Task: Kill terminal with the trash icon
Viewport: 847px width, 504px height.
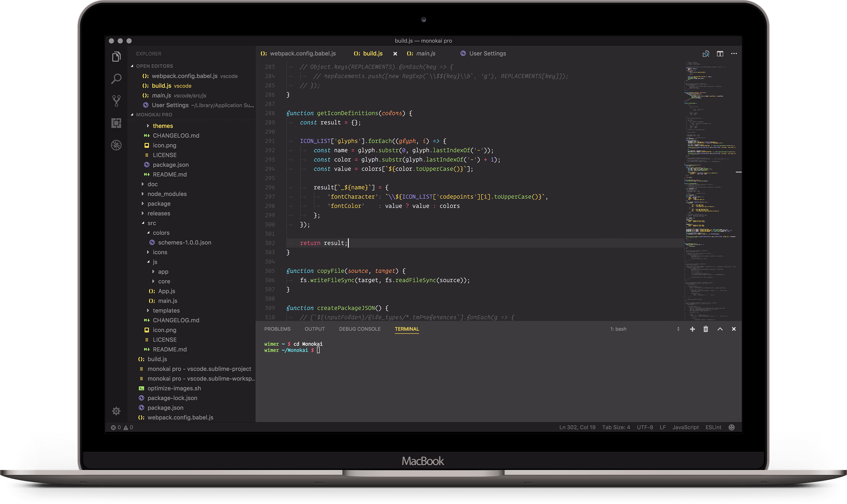Action: (x=706, y=329)
